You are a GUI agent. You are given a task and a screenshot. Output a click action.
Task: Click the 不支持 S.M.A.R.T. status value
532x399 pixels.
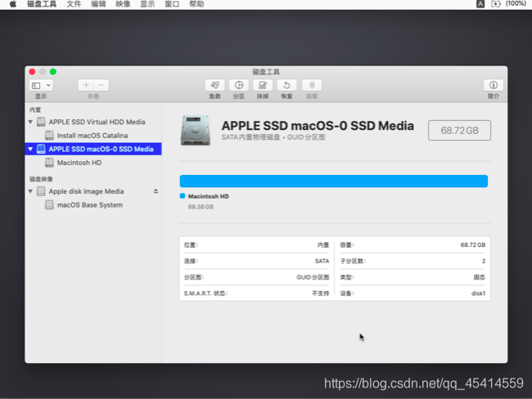[x=321, y=294]
